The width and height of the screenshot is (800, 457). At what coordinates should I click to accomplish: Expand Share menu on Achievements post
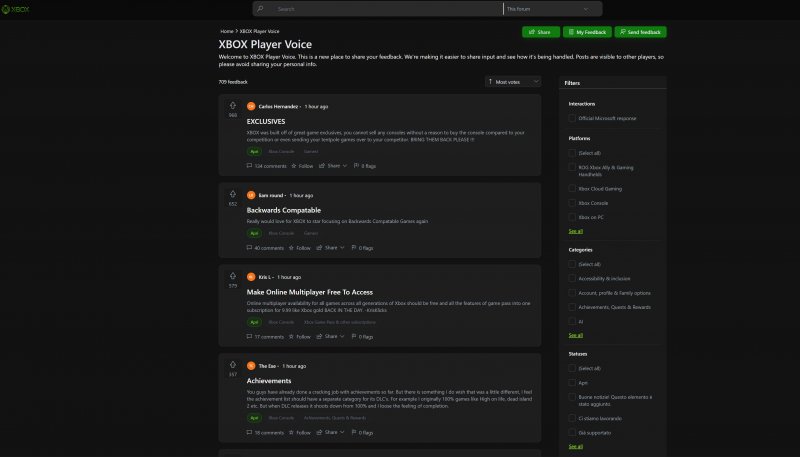pos(330,433)
